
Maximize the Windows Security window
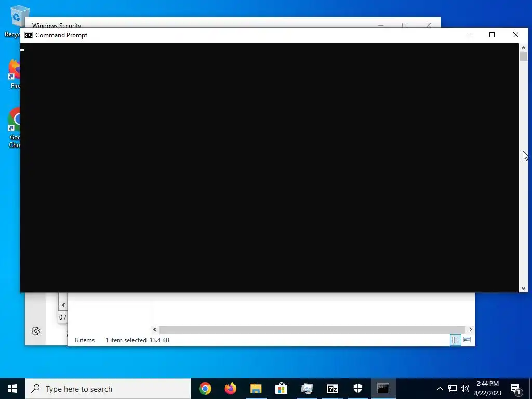click(404, 25)
